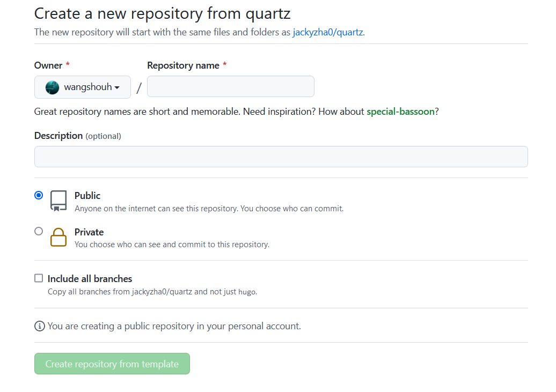Select the Public radio button
Viewport: 556px width, 392px height.
point(39,195)
